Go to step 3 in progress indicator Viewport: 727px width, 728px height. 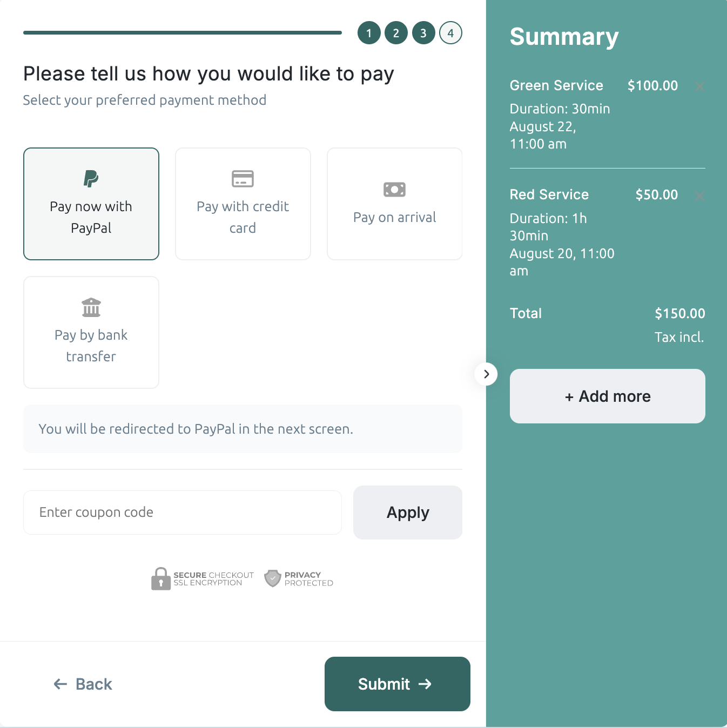(423, 33)
